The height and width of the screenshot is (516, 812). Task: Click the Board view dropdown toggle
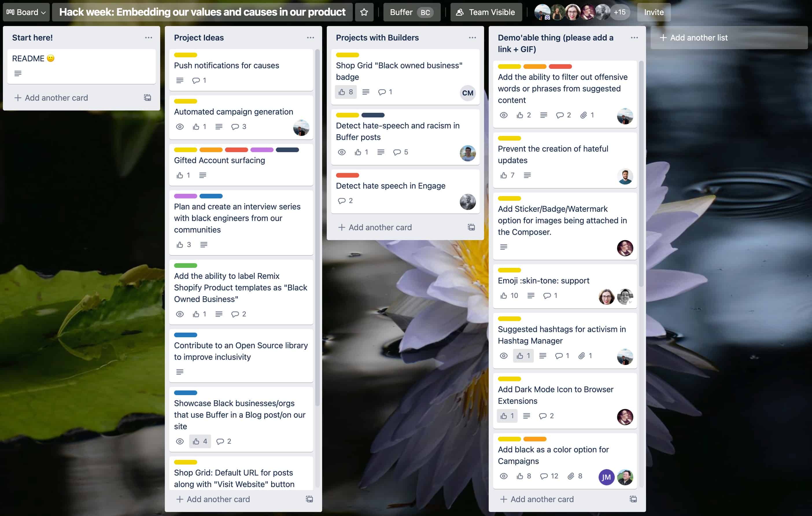[x=27, y=12]
